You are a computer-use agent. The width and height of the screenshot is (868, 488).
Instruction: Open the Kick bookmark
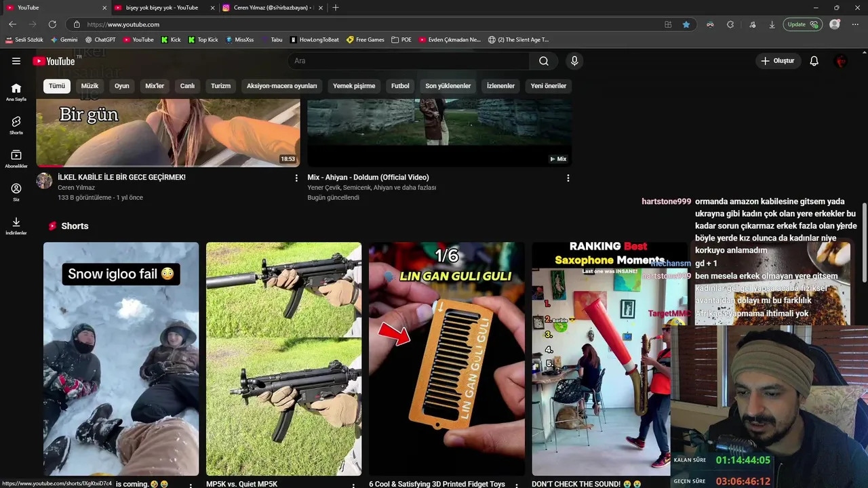[171, 40]
